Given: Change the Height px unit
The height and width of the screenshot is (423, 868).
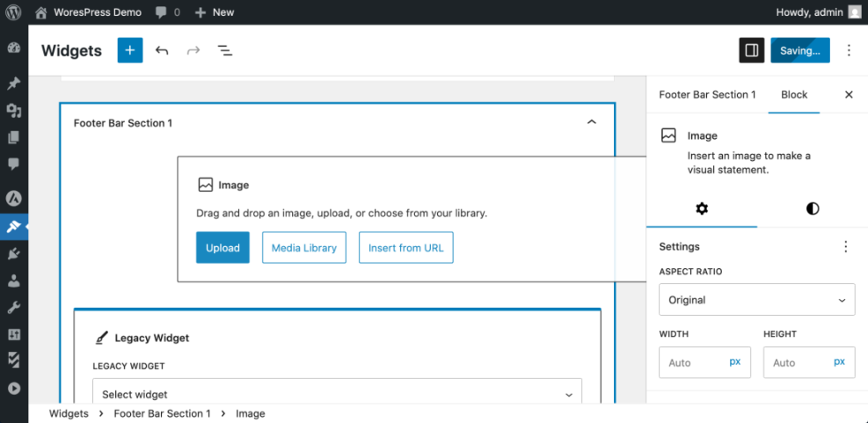Looking at the screenshot, I should click(x=839, y=362).
